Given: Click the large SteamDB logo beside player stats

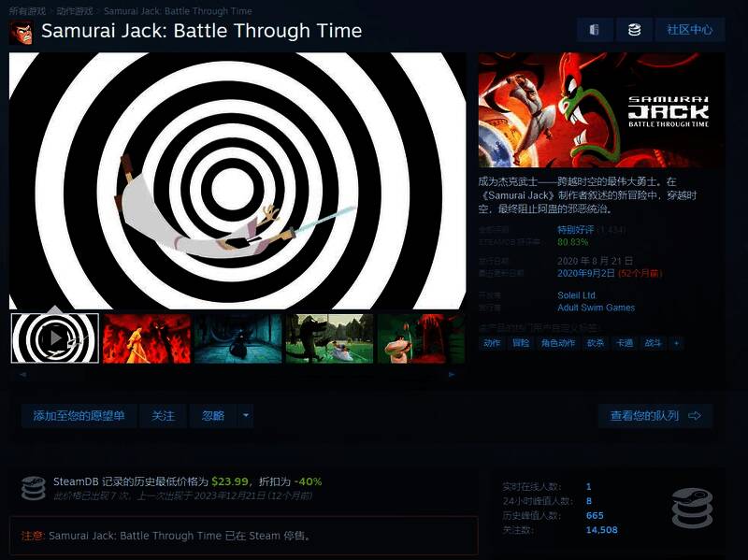Looking at the screenshot, I should (692, 508).
